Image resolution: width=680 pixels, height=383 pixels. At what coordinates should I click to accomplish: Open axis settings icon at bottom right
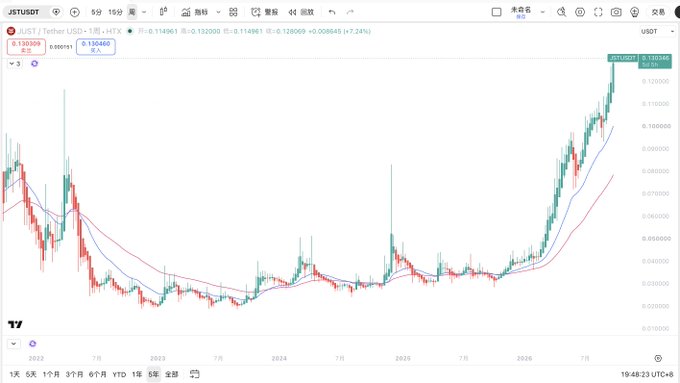click(x=658, y=358)
